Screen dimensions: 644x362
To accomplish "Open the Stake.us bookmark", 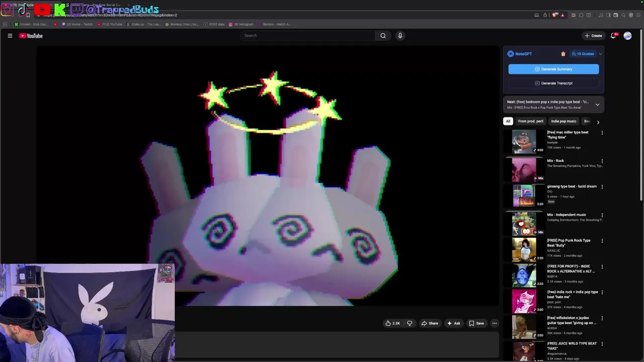I will pyautogui.click(x=144, y=24).
